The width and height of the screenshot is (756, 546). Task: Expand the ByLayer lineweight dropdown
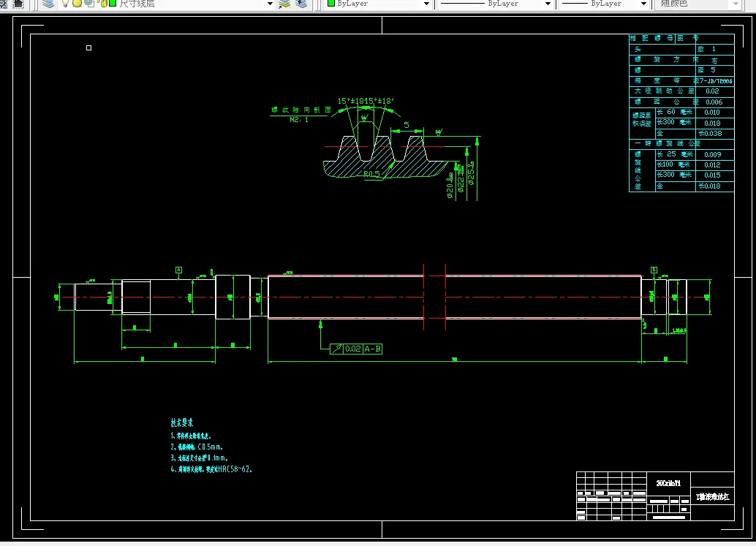[643, 4]
